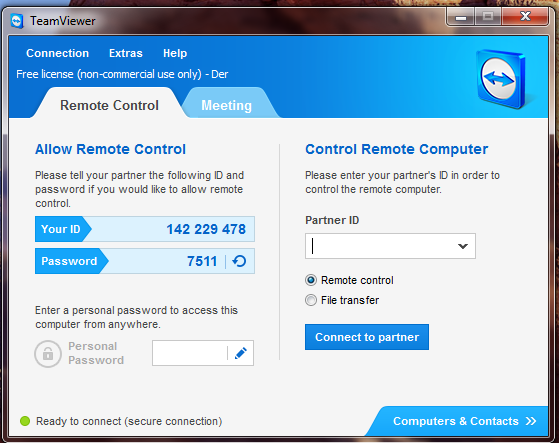Click the Connect to partner button
This screenshot has width=559, height=443.
pos(367,337)
